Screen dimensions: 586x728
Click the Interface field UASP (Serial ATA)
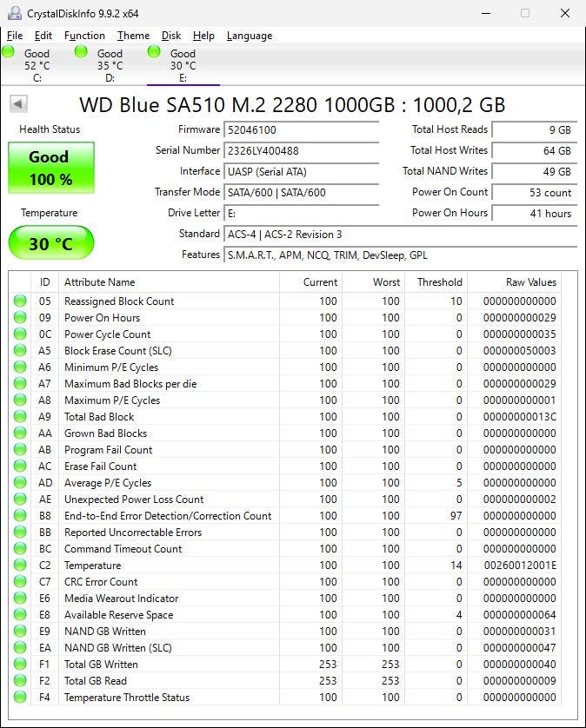coord(301,171)
